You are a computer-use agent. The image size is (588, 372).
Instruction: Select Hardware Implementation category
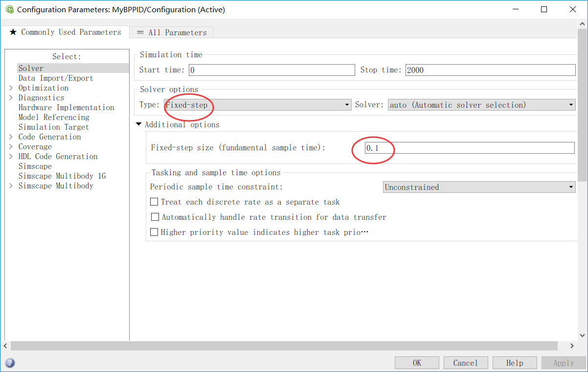click(66, 108)
